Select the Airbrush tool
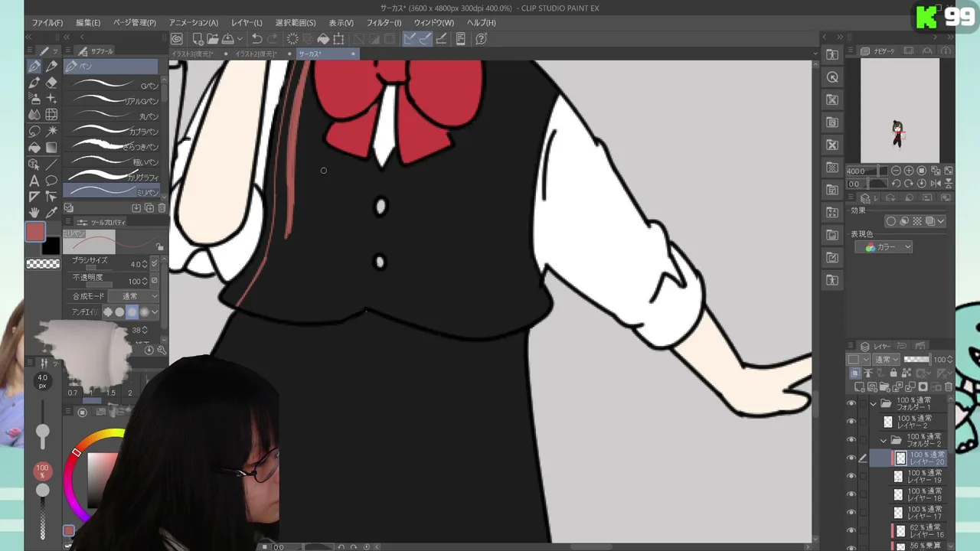The height and width of the screenshot is (551, 980). tap(34, 99)
